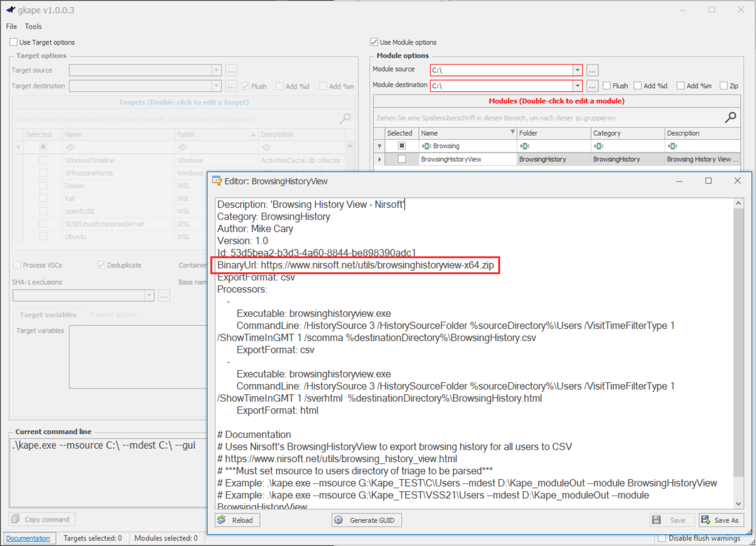Toggle the Deduplicate checkbox
The height and width of the screenshot is (546, 756).
pyautogui.click(x=101, y=265)
